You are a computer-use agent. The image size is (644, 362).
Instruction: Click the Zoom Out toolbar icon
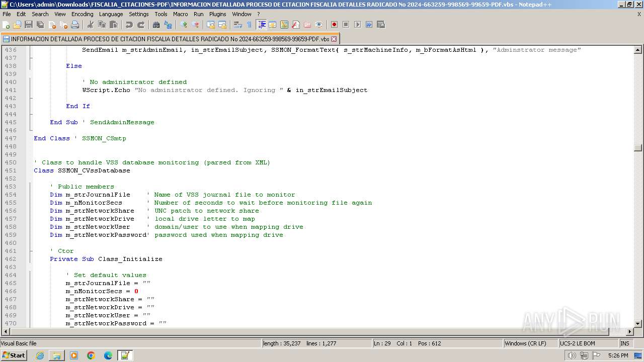[195, 25]
